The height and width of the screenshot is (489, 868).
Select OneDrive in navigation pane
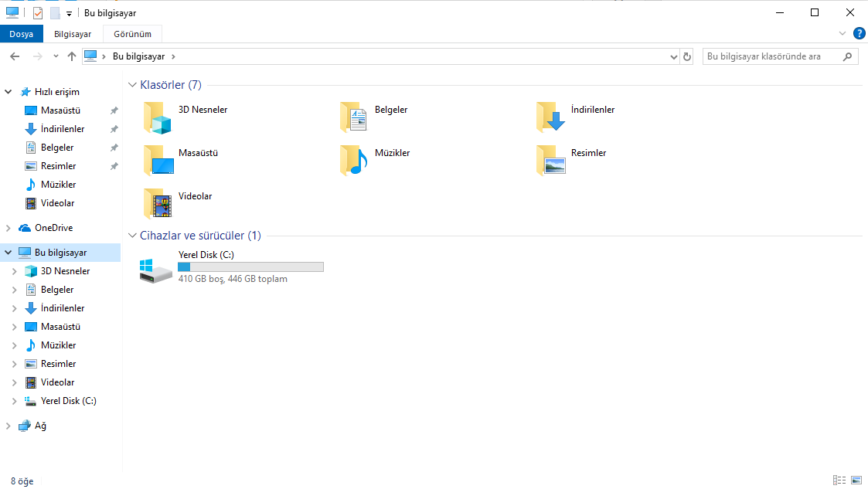tap(53, 228)
